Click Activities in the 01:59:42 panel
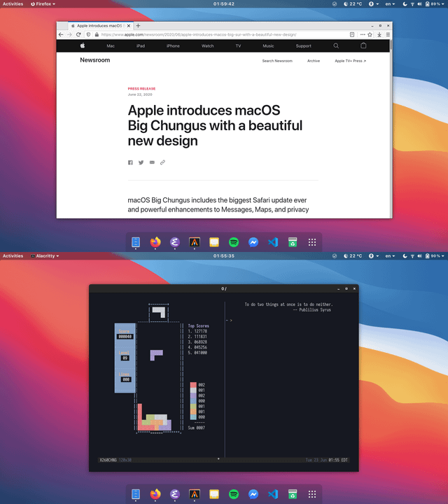 coord(13,4)
